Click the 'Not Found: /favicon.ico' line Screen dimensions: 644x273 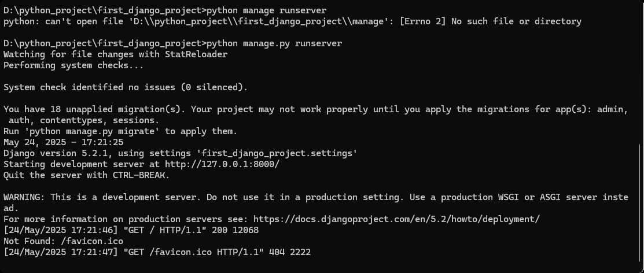(x=63, y=241)
